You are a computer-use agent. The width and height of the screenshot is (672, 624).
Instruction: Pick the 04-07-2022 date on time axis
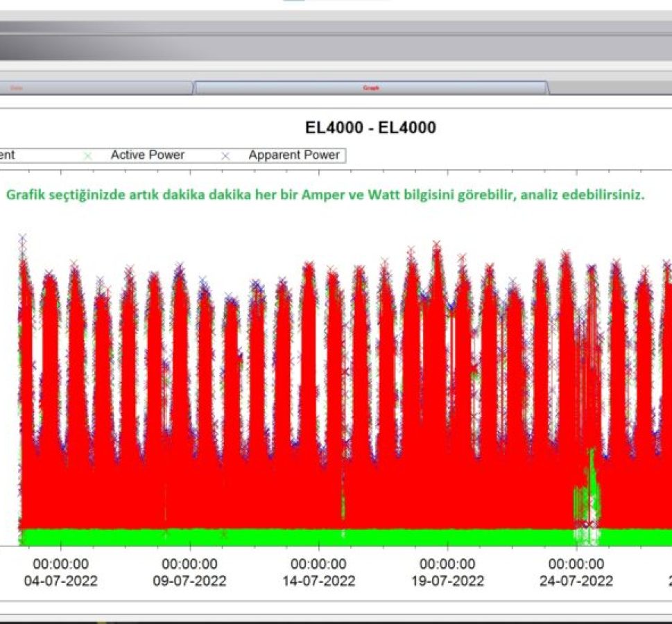pos(61,581)
